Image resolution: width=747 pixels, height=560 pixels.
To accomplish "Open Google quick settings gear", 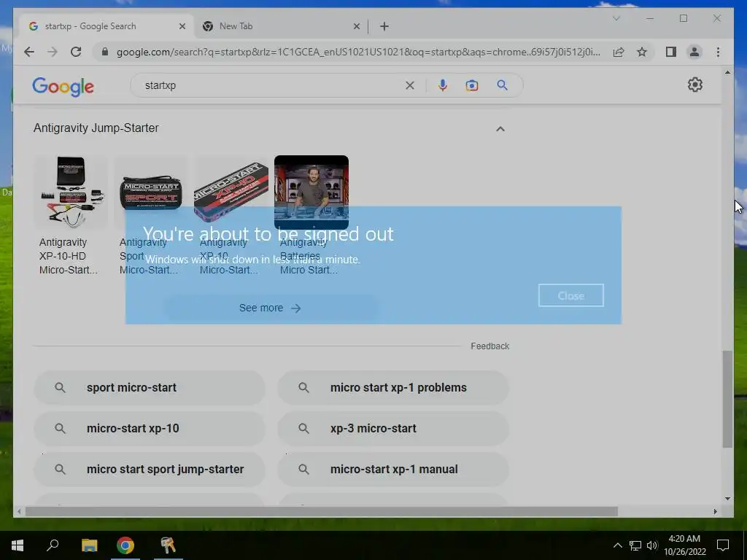I will (695, 85).
